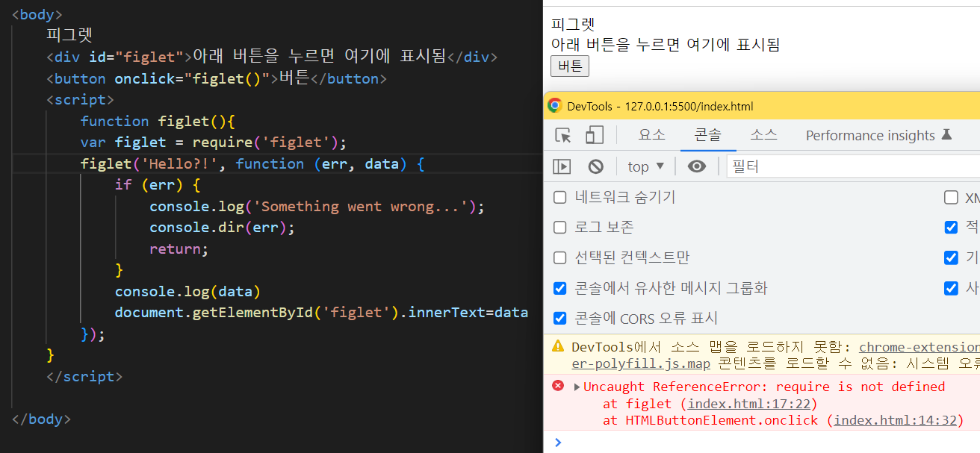
Task: Uncheck the checkbox beside 사
Action: coord(951,288)
